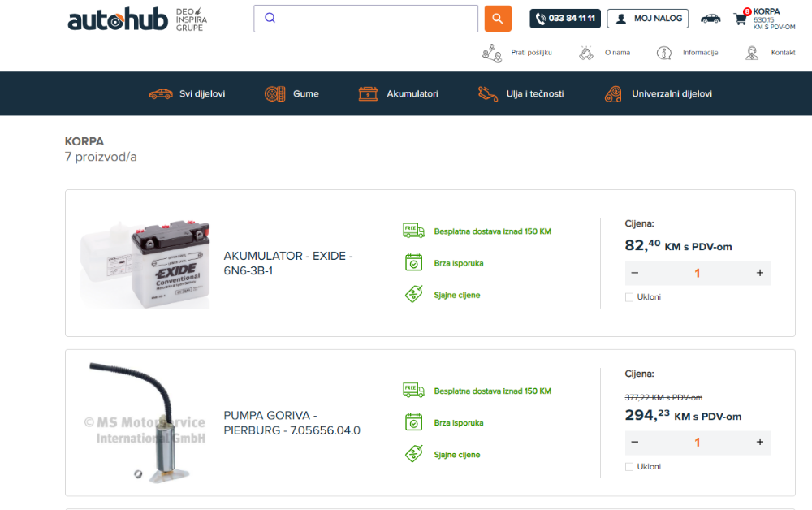Click the magnifier icon inside search field

pos(270,18)
